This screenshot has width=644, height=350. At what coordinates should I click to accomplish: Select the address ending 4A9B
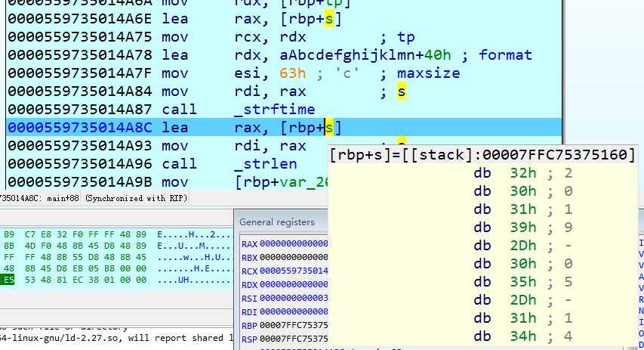80,181
